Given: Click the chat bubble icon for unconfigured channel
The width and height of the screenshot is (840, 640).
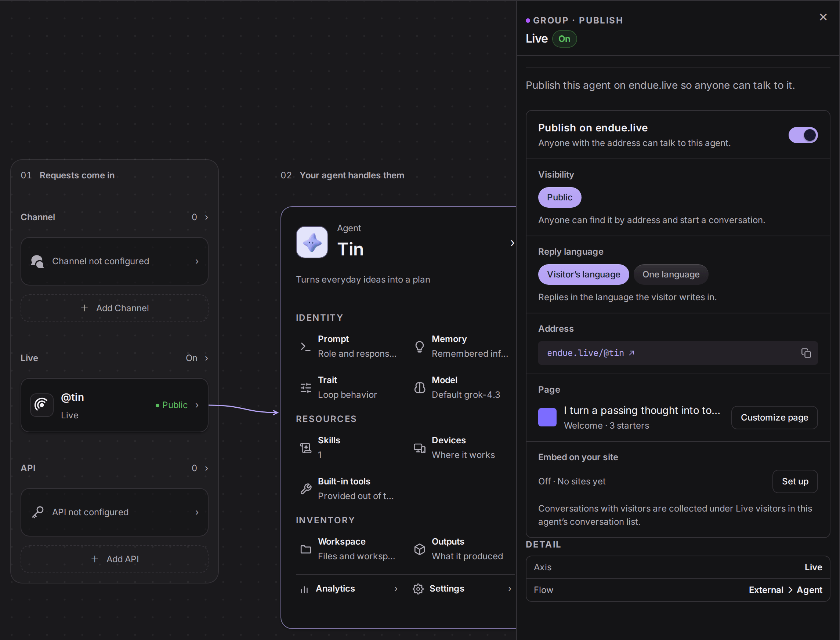Looking at the screenshot, I should [x=37, y=261].
